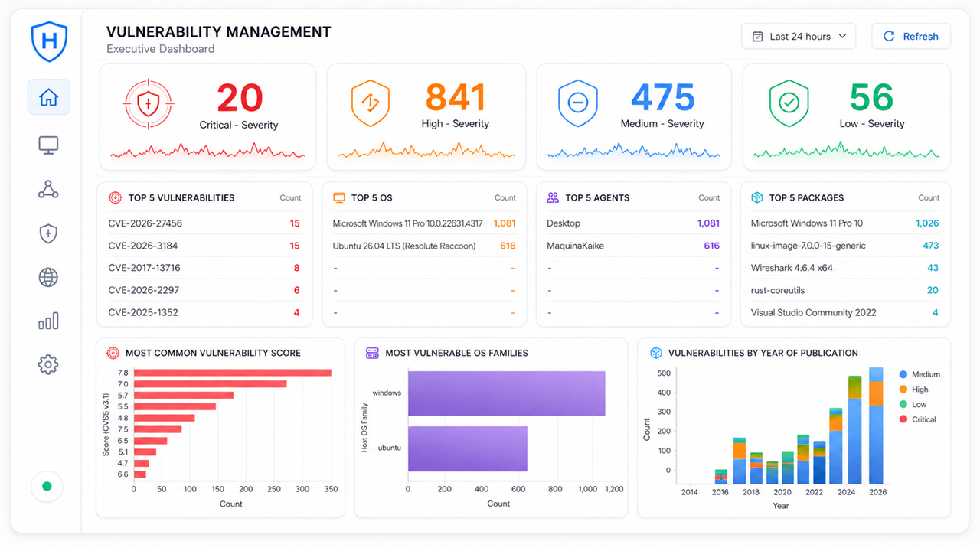Toggle Medium series in chart legend
This screenshot has width=980, height=551.
920,374
